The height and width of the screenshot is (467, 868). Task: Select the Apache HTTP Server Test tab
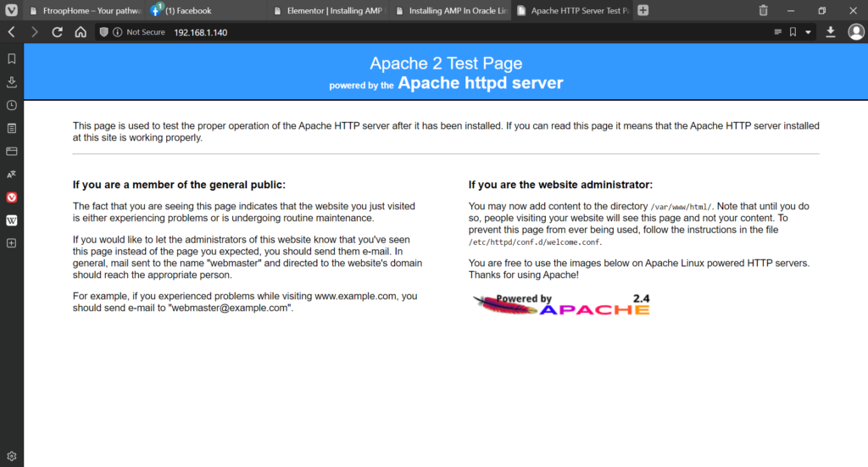[574, 10]
